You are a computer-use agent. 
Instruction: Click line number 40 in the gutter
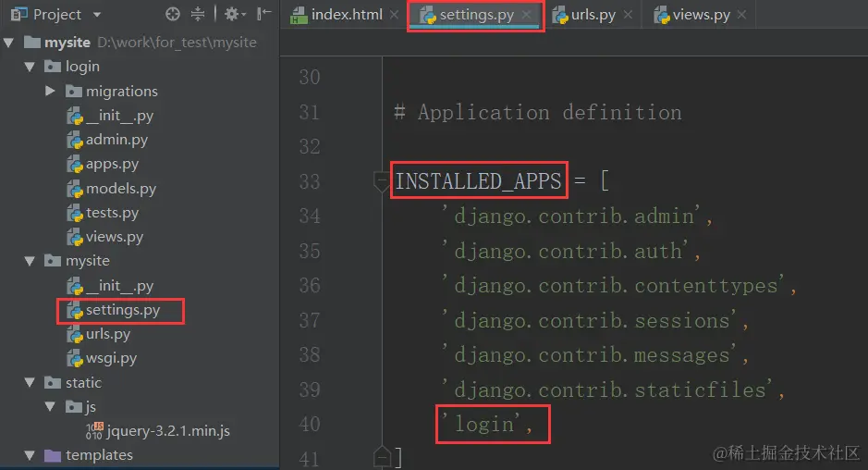[x=310, y=425]
